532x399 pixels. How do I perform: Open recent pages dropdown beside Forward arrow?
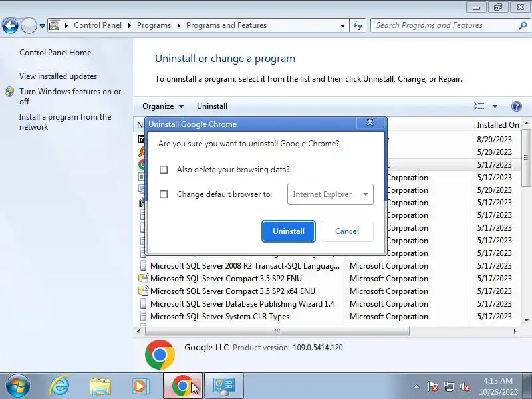pyautogui.click(x=42, y=25)
